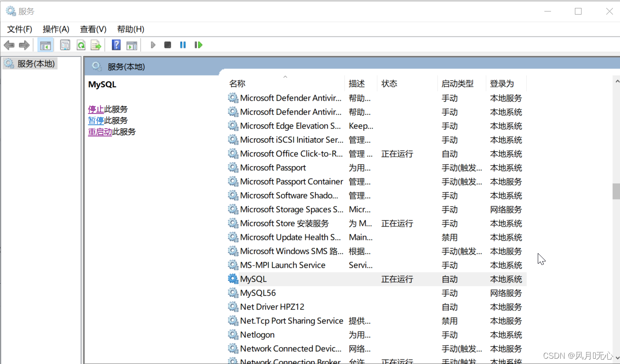This screenshot has height=364, width=620.
Task: Open the 查看(V) menu
Action: (x=93, y=29)
